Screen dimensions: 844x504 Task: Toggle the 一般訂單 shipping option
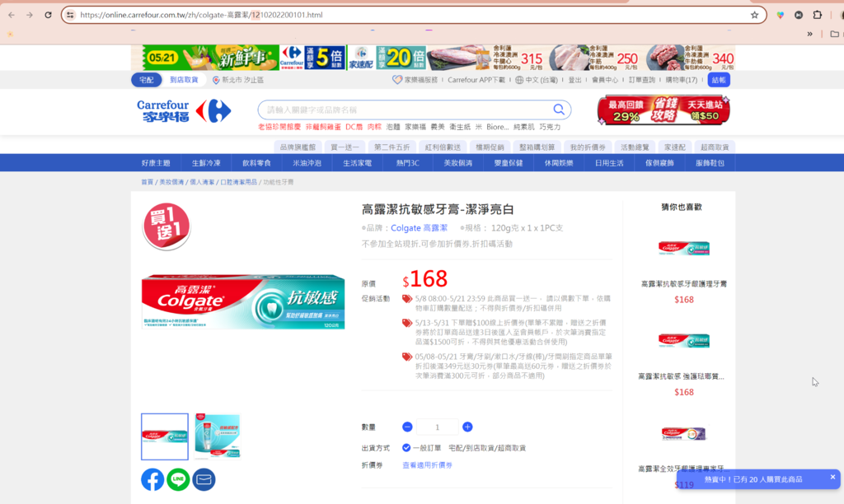point(406,447)
